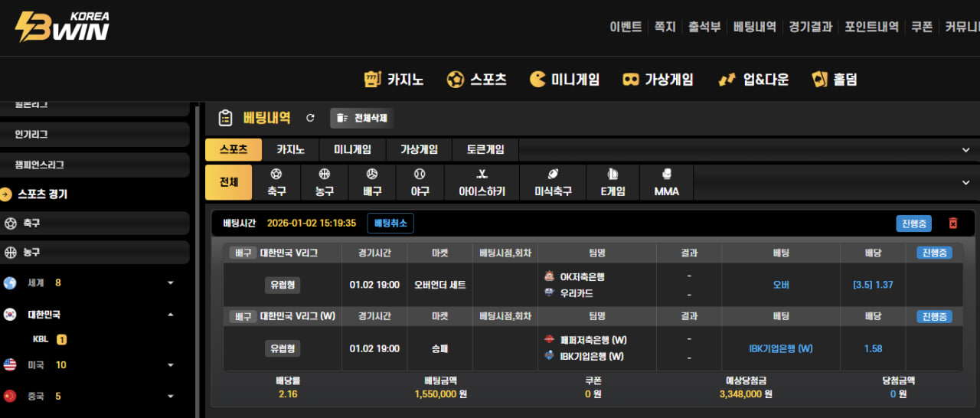Choose the MMA glove filter
Viewport: 980px width, 418px height.
(x=666, y=182)
